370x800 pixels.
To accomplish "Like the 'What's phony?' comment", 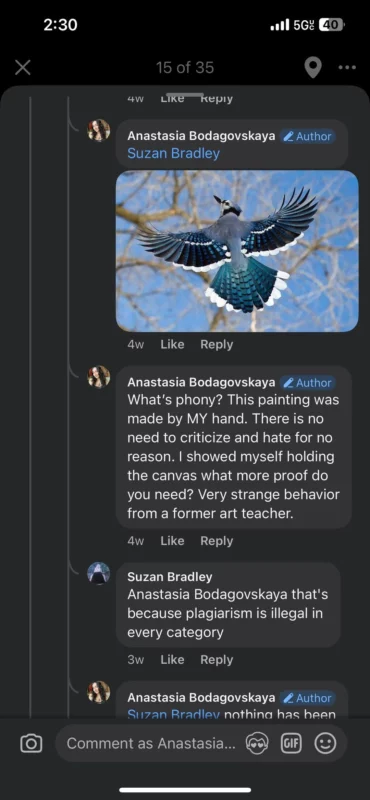I will point(172,541).
